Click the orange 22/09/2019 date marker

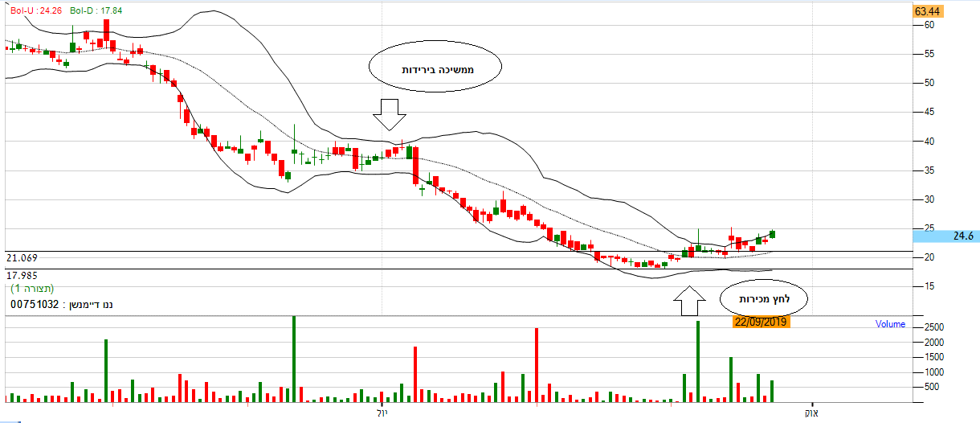coord(761,322)
